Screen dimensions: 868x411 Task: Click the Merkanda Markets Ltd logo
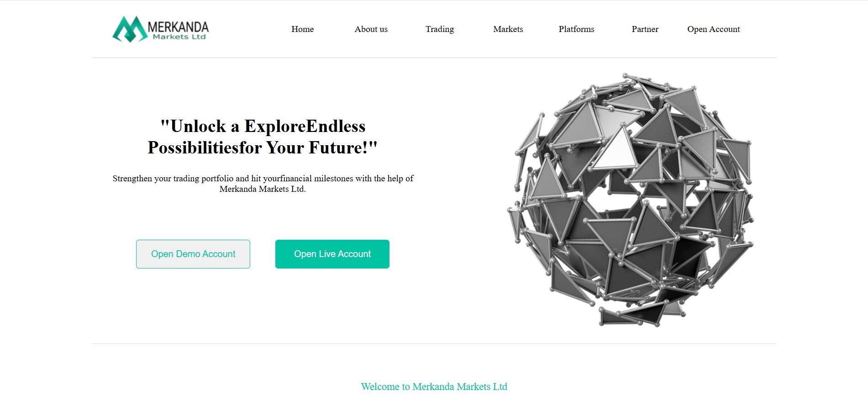coord(160,29)
